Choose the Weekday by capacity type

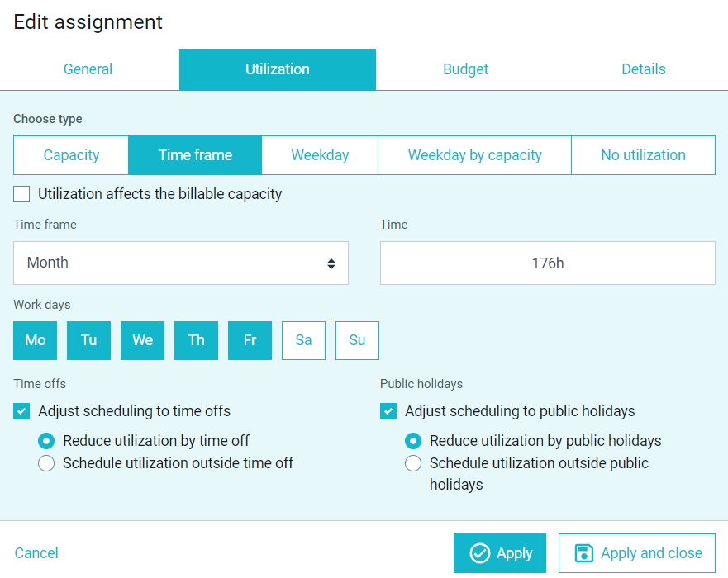tap(474, 155)
